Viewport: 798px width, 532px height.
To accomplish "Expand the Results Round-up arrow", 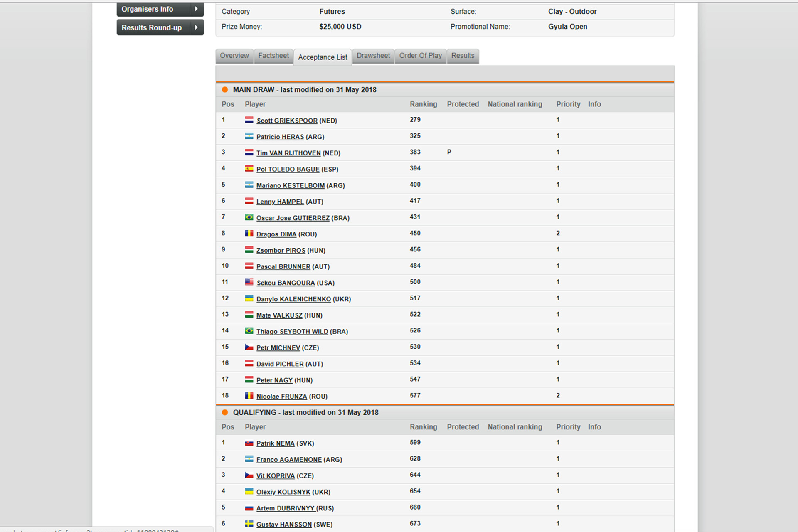I will (196, 27).
